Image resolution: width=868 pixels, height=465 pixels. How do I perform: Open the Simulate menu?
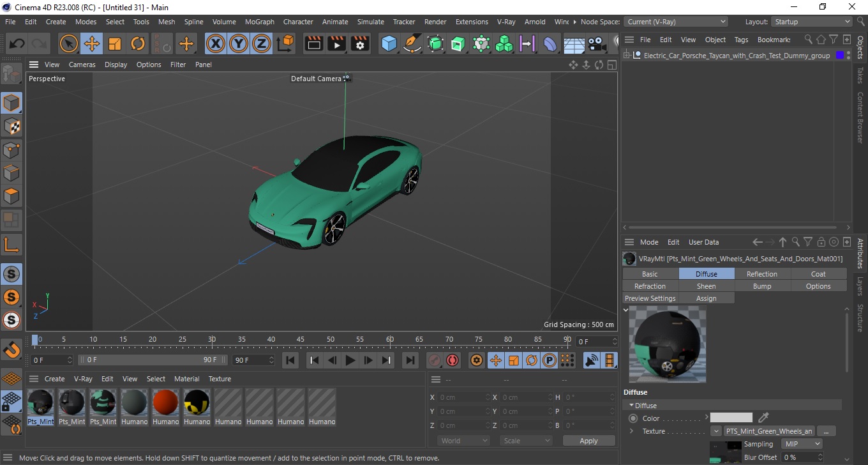(371, 22)
